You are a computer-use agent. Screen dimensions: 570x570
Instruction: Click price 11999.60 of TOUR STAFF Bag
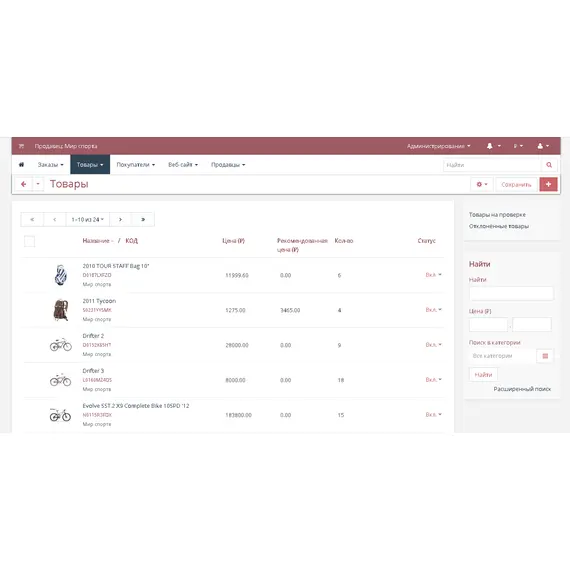coord(237,275)
